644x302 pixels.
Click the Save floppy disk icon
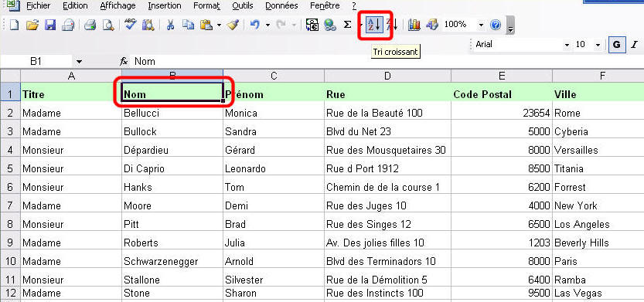(50, 25)
